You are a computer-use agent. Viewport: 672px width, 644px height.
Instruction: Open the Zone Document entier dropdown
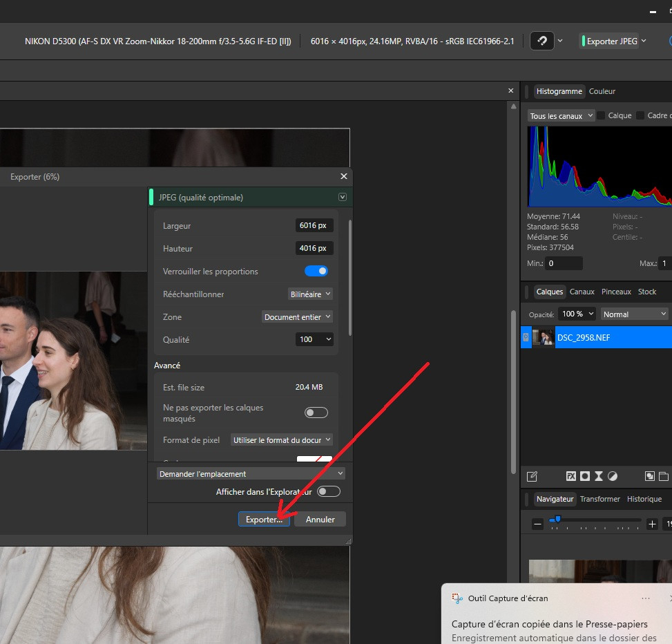298,317
